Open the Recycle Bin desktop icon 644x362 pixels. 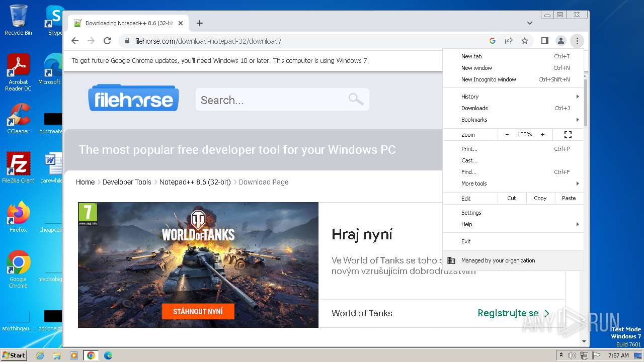click(18, 20)
